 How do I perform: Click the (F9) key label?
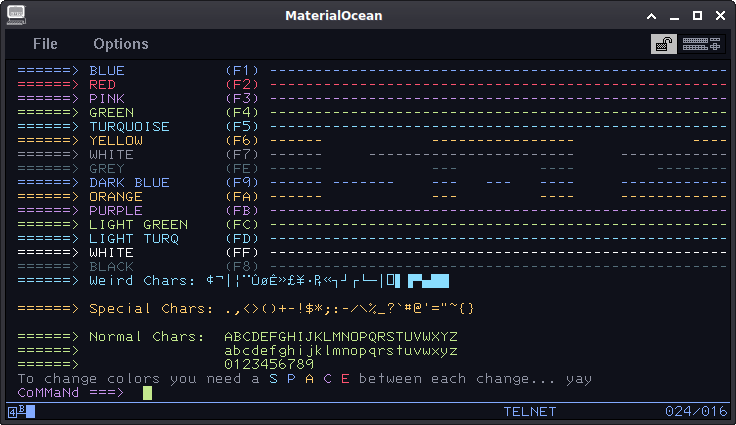(242, 183)
